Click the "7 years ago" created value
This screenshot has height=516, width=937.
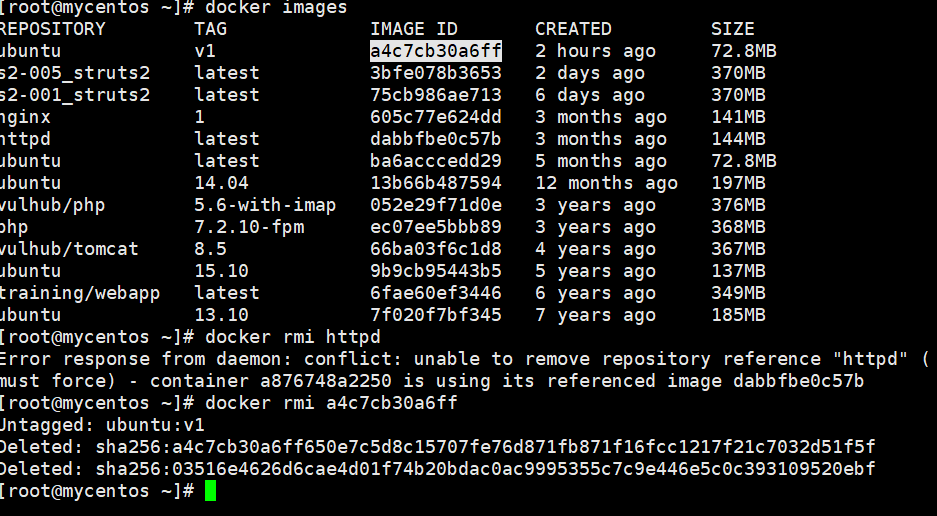[595, 315]
